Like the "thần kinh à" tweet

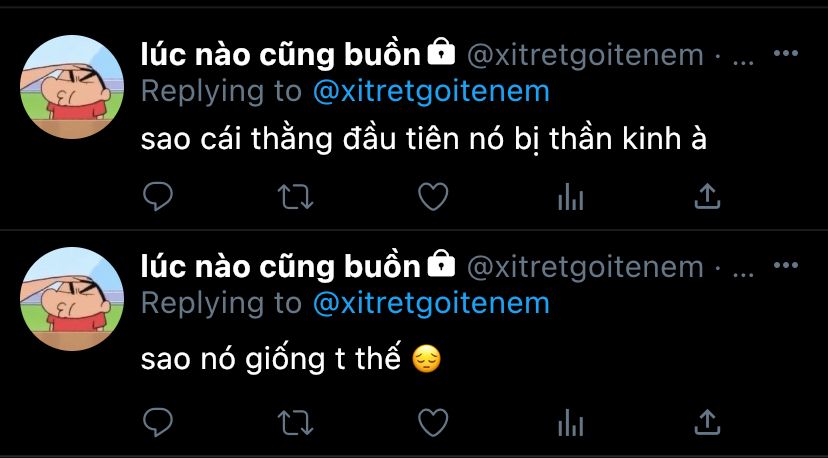[433, 197]
